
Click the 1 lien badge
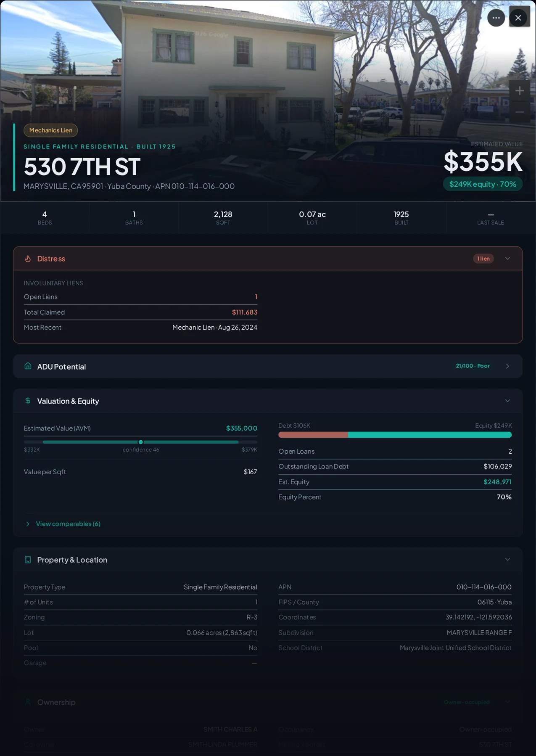tap(483, 259)
